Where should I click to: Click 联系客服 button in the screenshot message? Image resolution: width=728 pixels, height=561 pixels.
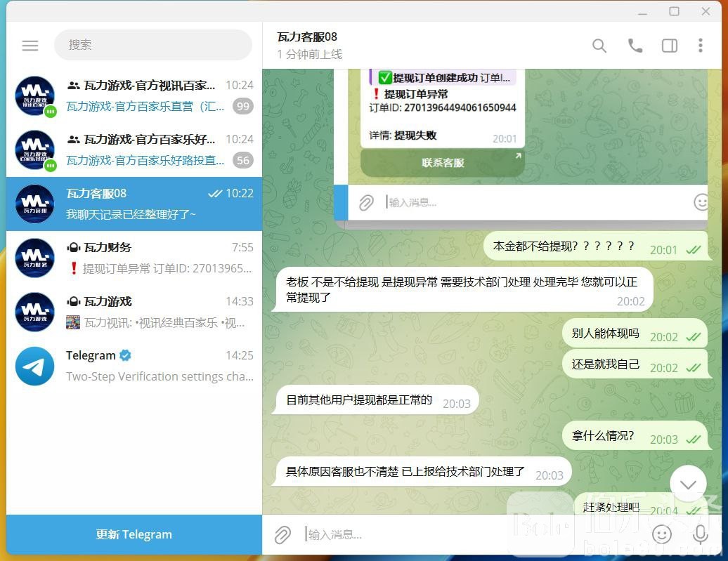point(443,163)
